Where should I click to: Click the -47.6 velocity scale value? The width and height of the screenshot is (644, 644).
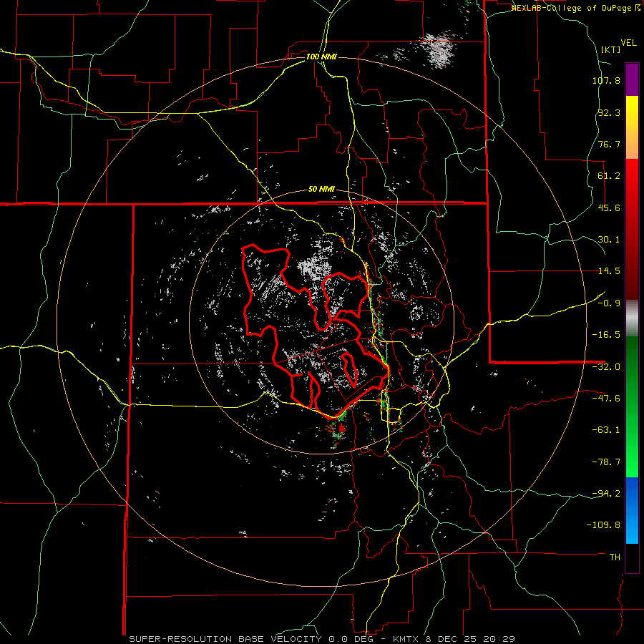pos(606,398)
